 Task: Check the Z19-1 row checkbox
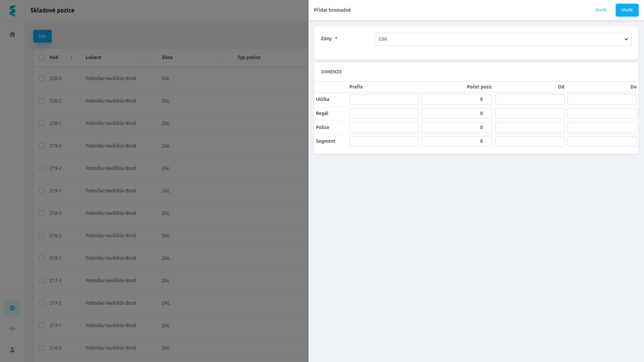(x=42, y=191)
